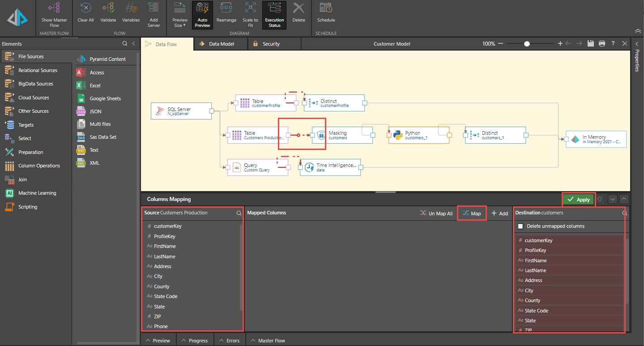Select the Google Sheets source
The image size is (644, 346).
point(105,98)
